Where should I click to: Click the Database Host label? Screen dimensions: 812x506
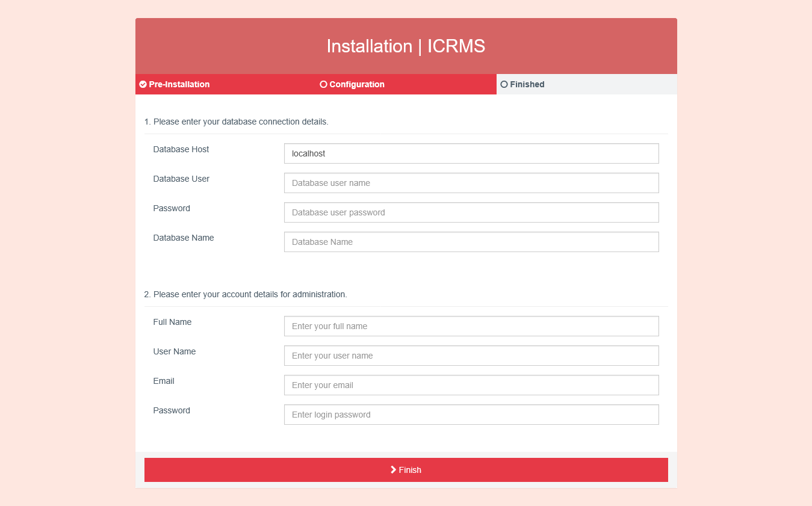point(181,149)
